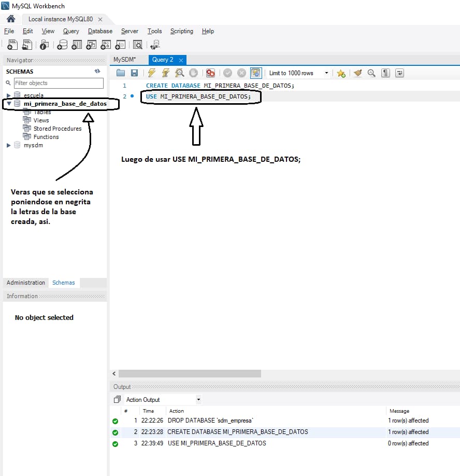Toggle word wrapping in editor

400,73
